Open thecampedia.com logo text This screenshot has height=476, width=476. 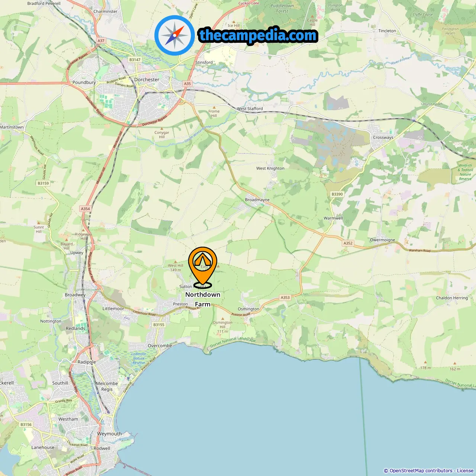pyautogui.click(x=258, y=36)
